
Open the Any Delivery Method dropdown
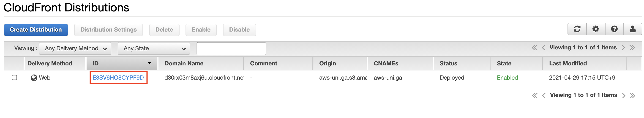75,48
